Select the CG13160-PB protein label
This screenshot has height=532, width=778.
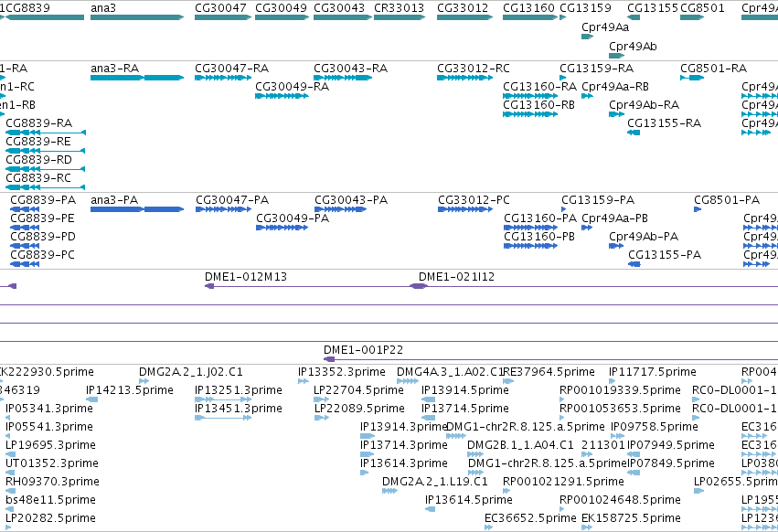point(539,237)
